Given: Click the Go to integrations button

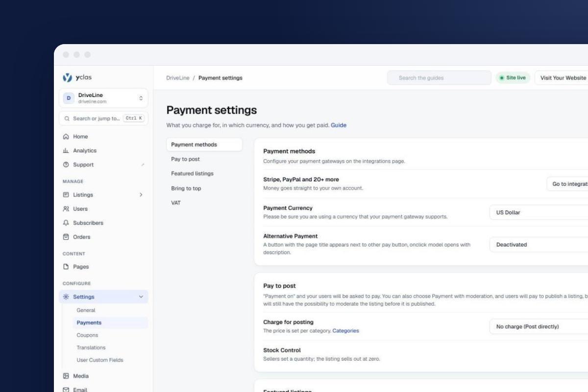Looking at the screenshot, I should (x=568, y=184).
